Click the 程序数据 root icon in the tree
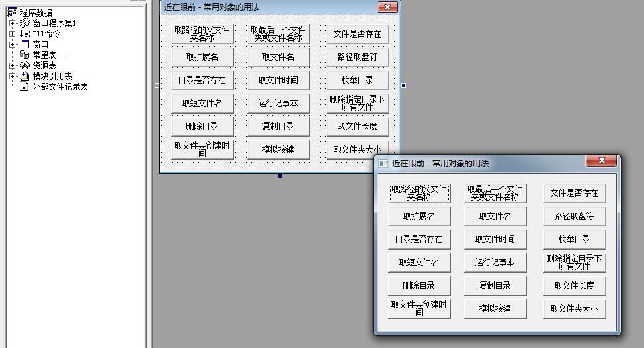Image resolution: width=644 pixels, height=348 pixels. [12, 13]
